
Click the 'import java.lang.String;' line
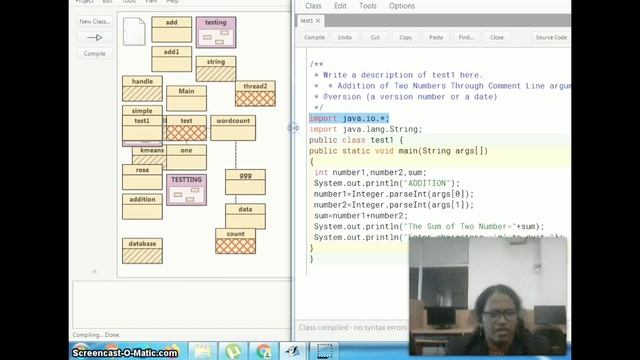(365, 129)
